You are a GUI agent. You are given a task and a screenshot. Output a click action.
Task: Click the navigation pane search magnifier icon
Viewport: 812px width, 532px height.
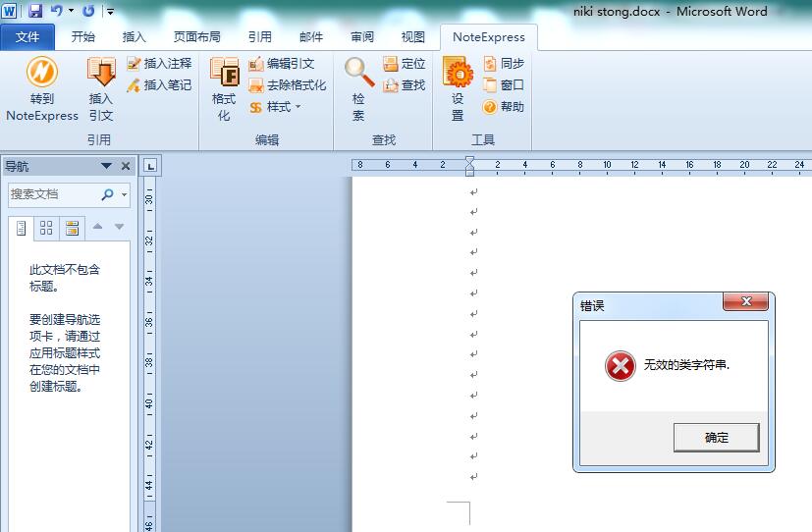(107, 194)
